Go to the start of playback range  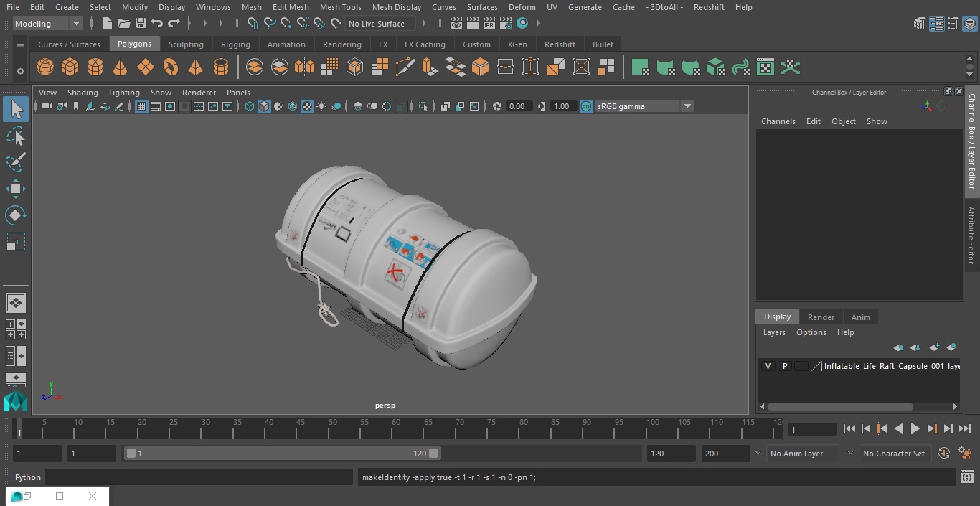(x=849, y=428)
